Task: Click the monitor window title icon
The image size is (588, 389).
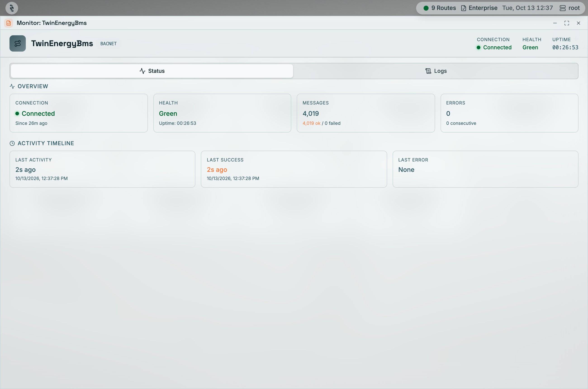Action: point(9,23)
